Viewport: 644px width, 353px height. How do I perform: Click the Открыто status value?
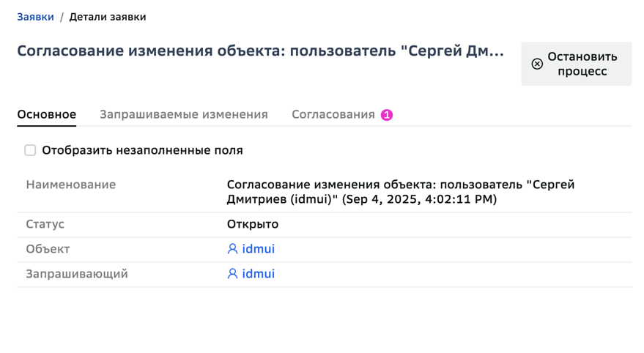coord(253,224)
